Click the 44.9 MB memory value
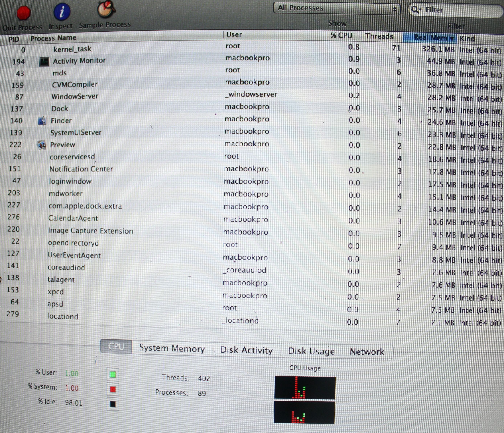504x433 pixels. point(441,61)
